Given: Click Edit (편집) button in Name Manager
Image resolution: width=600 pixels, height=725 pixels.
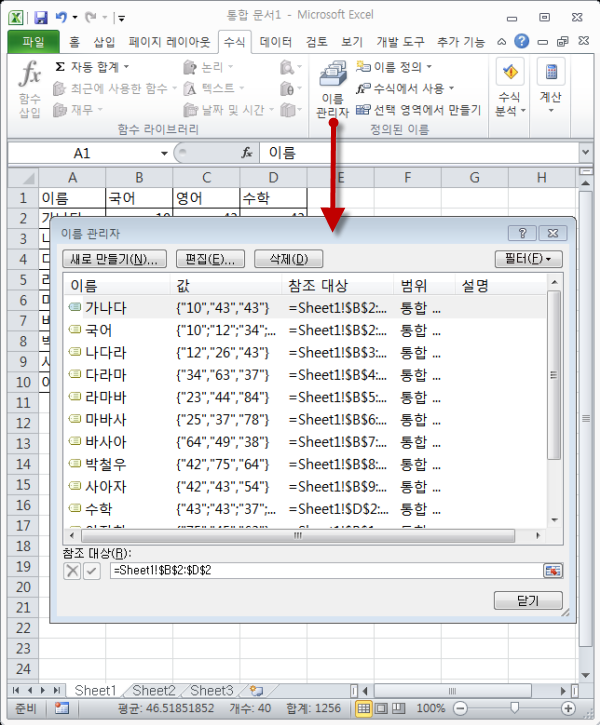Looking at the screenshot, I should (x=210, y=258).
